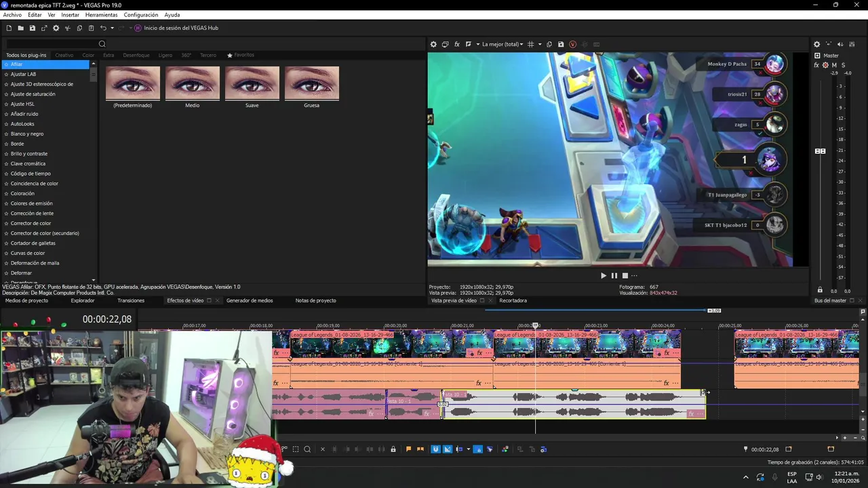Select the Curvas de color effect

[x=27, y=253]
